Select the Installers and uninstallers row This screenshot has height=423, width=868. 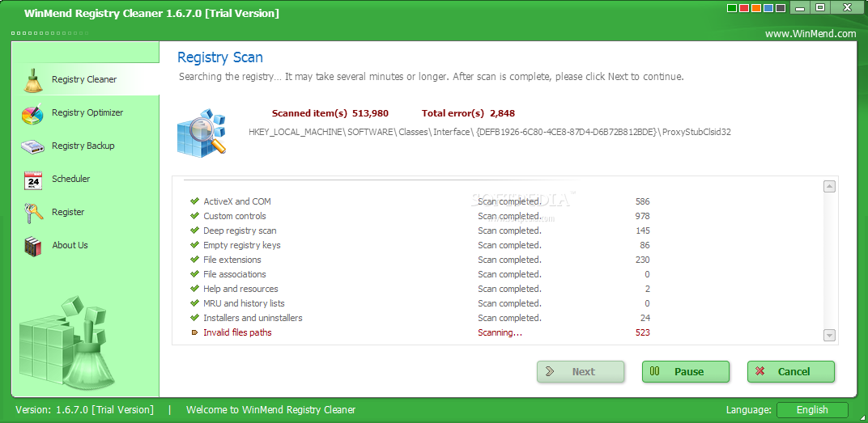[421, 317]
